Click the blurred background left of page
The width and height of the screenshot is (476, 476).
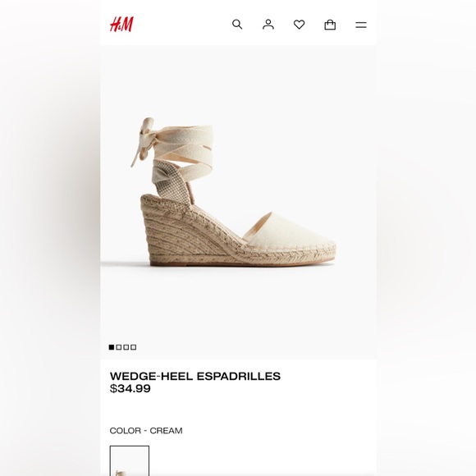coord(50,238)
